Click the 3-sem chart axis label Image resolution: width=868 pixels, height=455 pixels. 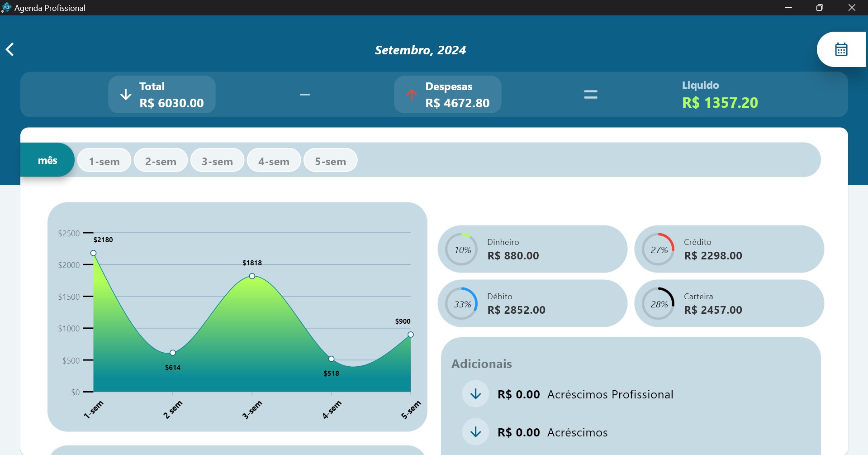click(252, 410)
